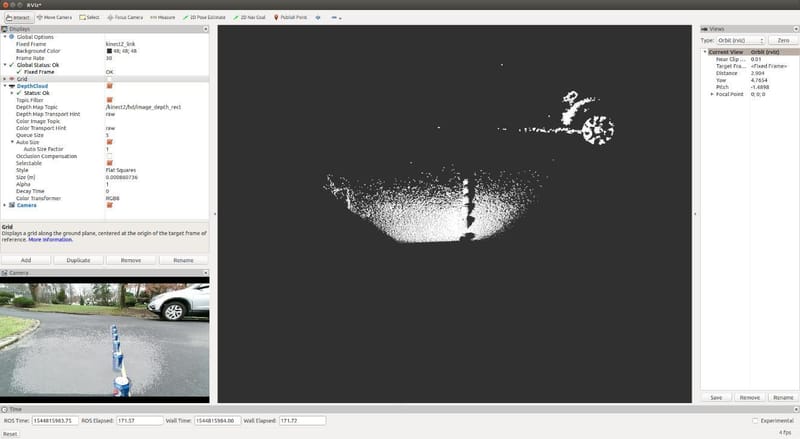Viewport: 800px width, 439px height.
Task: Click the Reset button in status bar
Action: (x=9, y=434)
